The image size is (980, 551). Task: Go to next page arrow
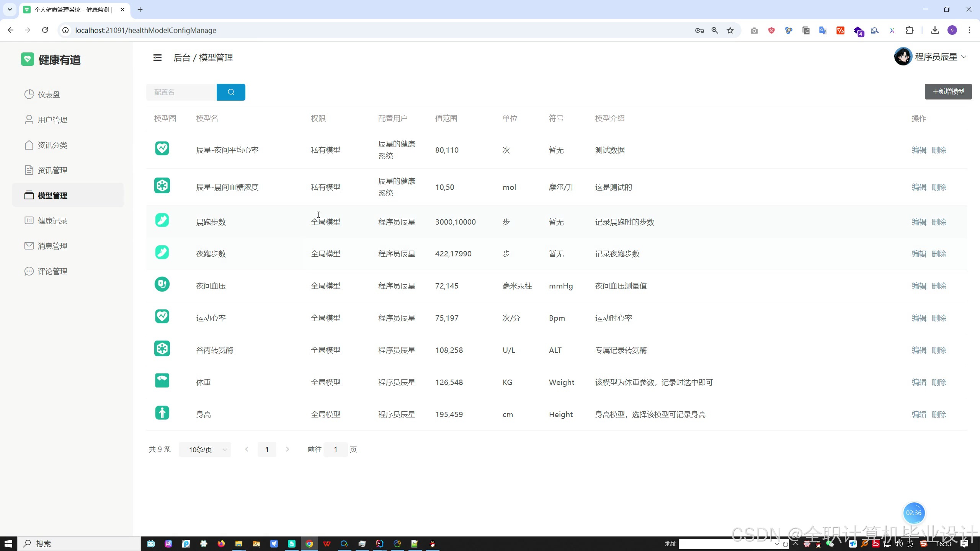pos(287,449)
